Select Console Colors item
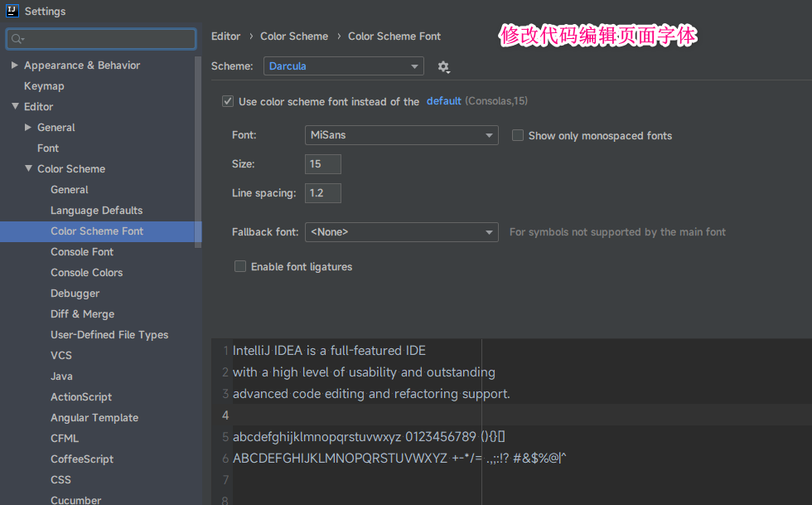This screenshot has height=505, width=812. tap(86, 273)
